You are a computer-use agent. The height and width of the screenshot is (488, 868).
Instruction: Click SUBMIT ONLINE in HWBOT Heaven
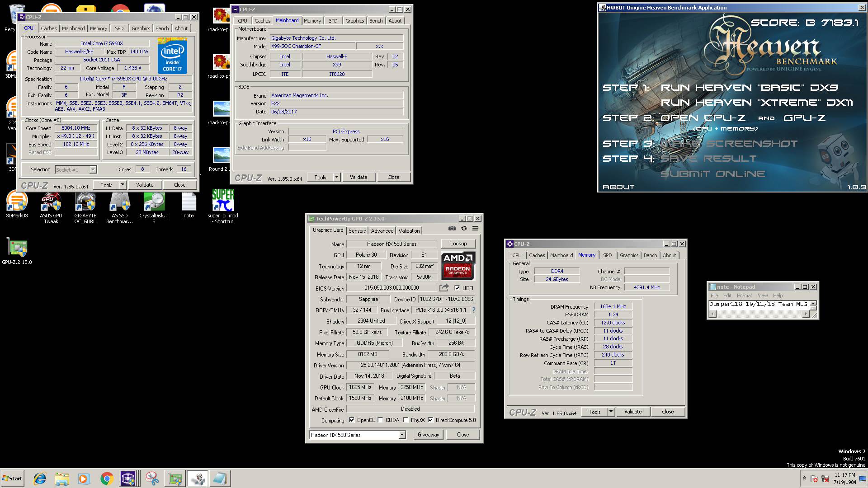click(x=712, y=174)
